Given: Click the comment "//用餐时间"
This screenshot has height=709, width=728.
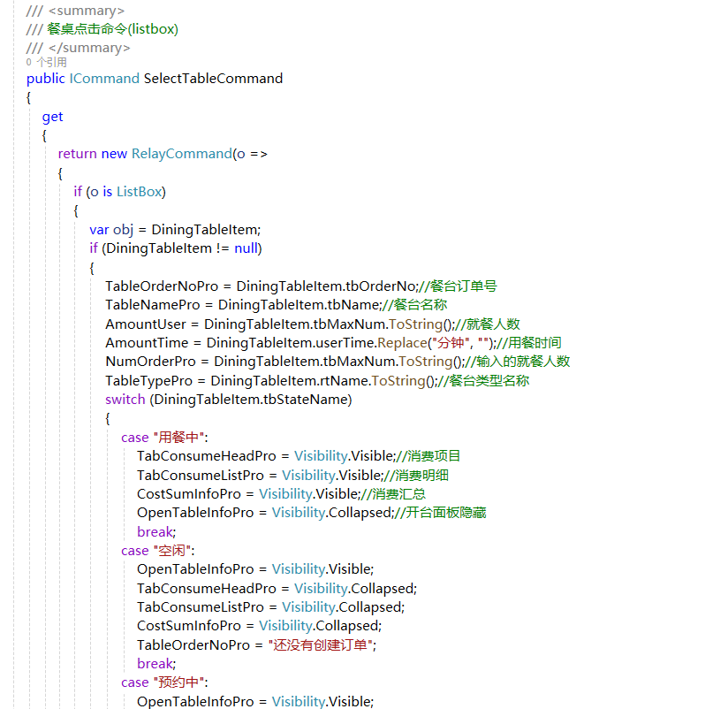Looking at the screenshot, I should tap(529, 343).
